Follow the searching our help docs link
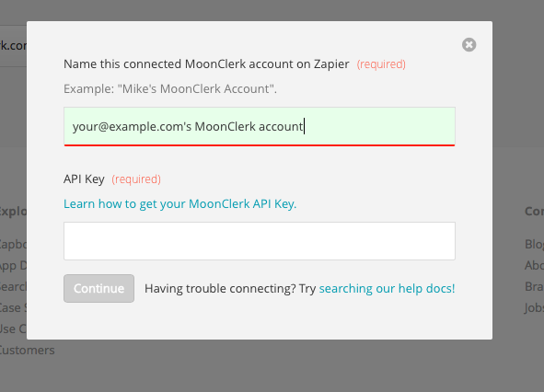This screenshot has width=544, height=392. pos(387,288)
